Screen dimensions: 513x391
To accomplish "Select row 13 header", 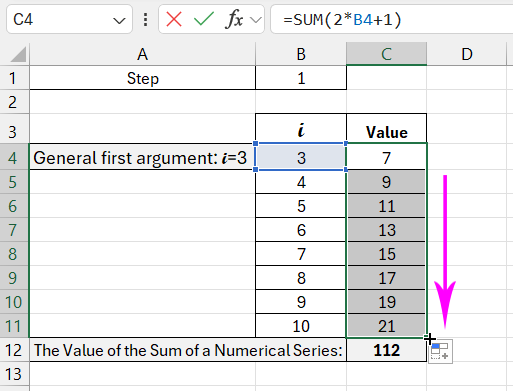I will [14, 374].
